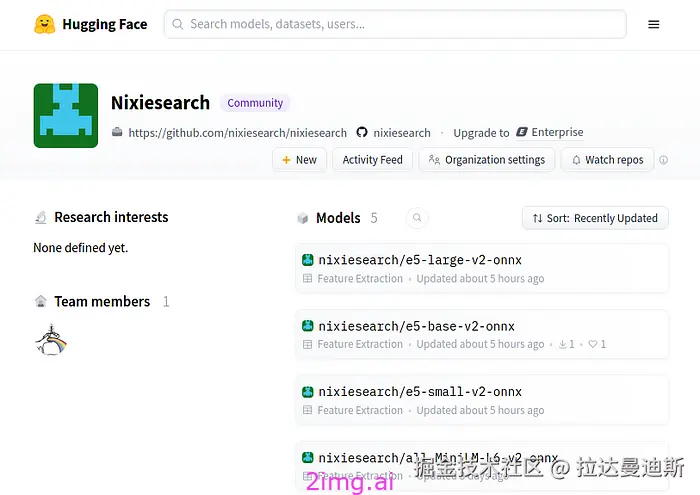This screenshot has height=495, width=700.
Task: Click the Models search magnifier icon
Action: pyautogui.click(x=417, y=218)
